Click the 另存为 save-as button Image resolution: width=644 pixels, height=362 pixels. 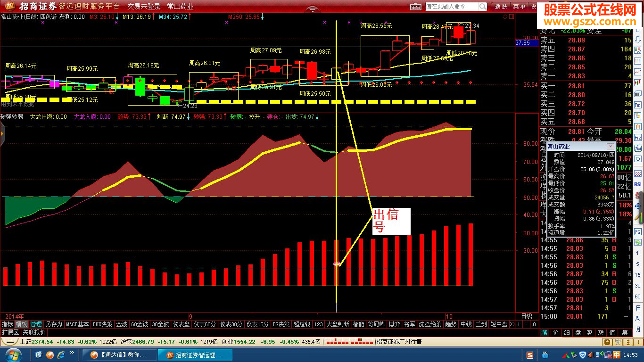(x=54, y=324)
